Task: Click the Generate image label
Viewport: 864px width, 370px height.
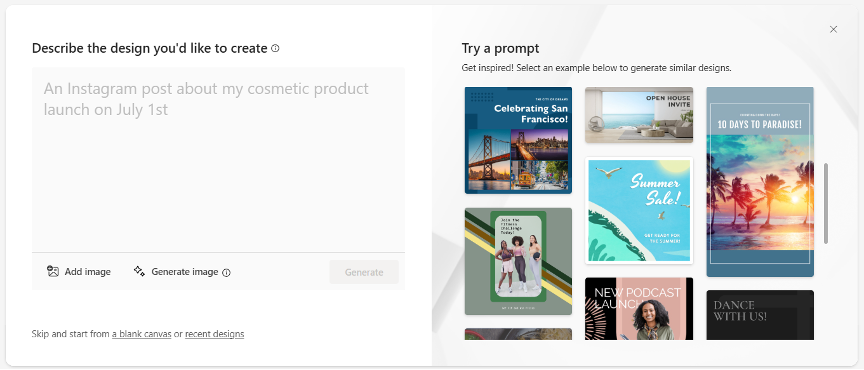Action: coord(185,272)
